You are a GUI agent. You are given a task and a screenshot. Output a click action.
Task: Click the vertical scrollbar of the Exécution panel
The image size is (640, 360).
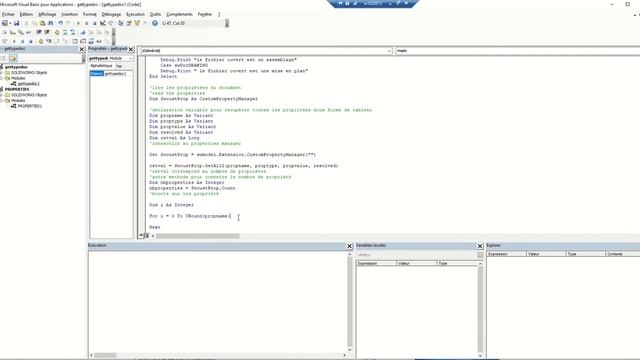pyautogui.click(x=350, y=302)
